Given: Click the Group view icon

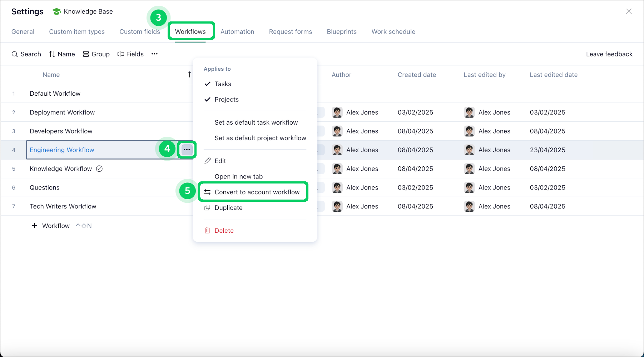Looking at the screenshot, I should (x=85, y=54).
